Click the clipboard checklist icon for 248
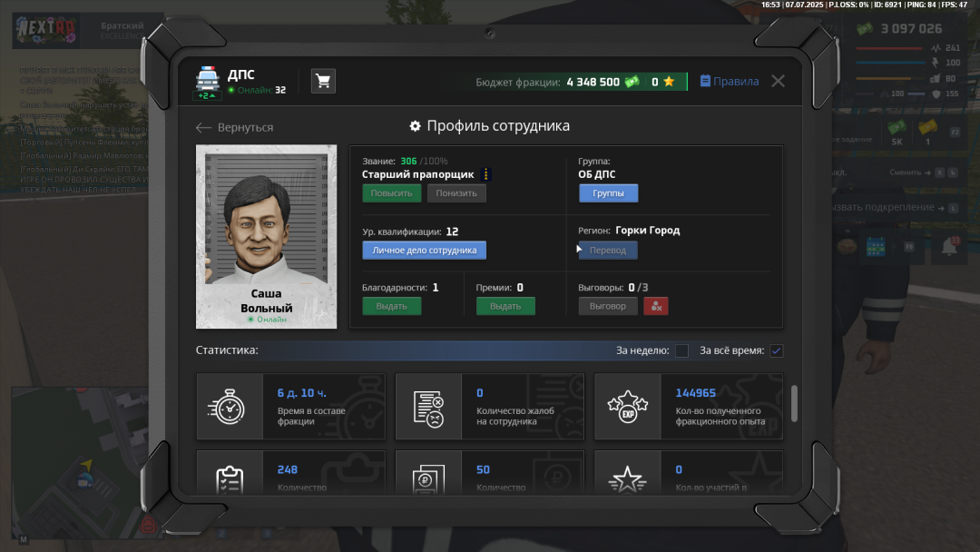 [x=230, y=479]
